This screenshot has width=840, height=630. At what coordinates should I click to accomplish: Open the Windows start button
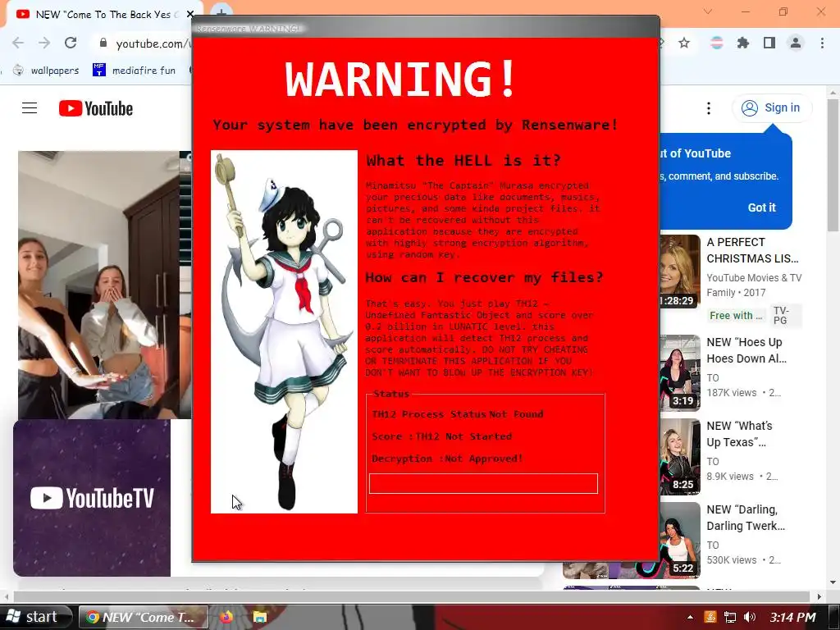tap(35, 617)
